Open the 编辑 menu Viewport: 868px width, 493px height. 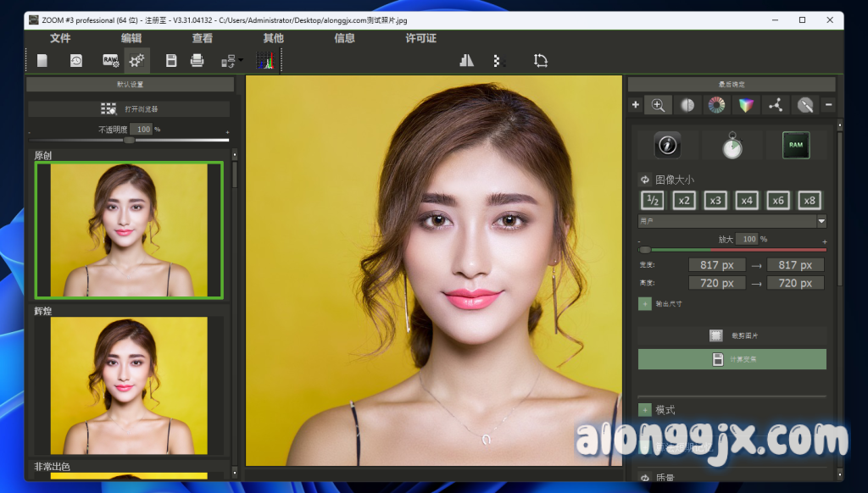pyautogui.click(x=131, y=38)
